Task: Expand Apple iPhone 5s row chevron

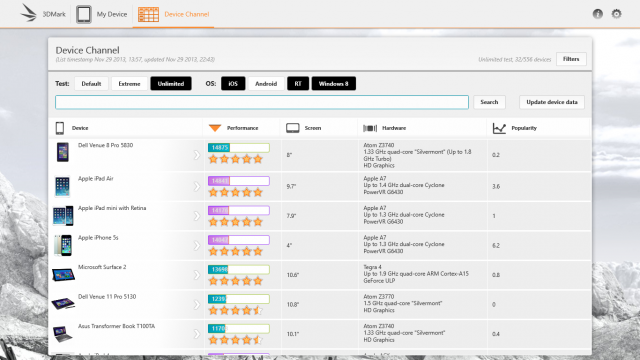Action: coord(197,245)
